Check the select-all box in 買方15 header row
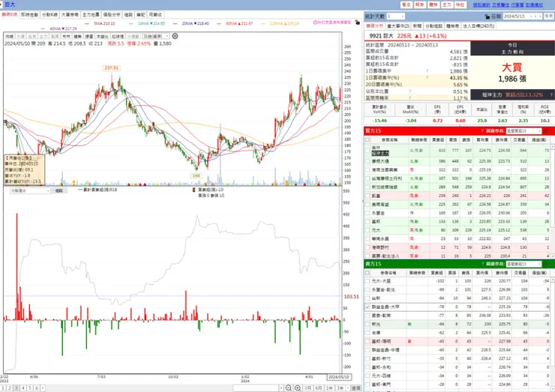 (367, 139)
